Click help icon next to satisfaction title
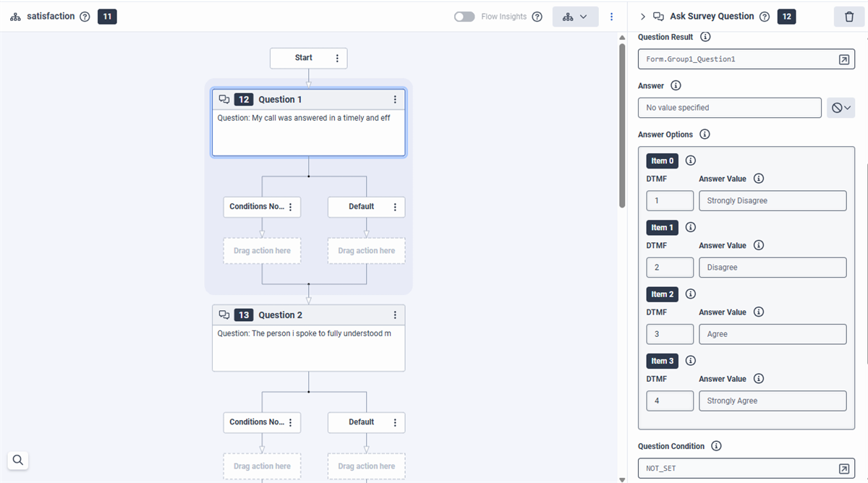The height and width of the screenshot is (483, 868). coord(85,17)
